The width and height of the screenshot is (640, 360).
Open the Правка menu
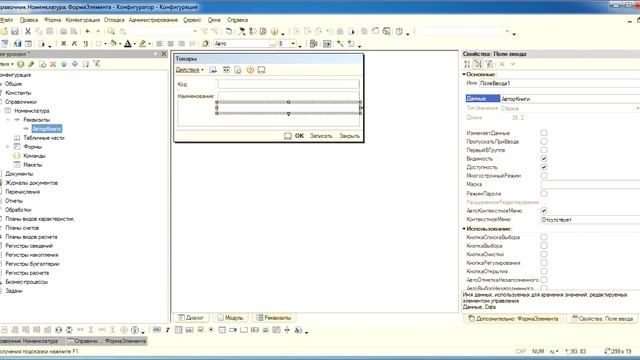[29, 20]
